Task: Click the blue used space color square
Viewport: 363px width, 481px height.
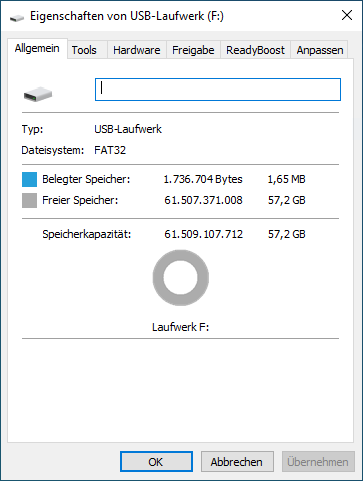Action: [29, 179]
